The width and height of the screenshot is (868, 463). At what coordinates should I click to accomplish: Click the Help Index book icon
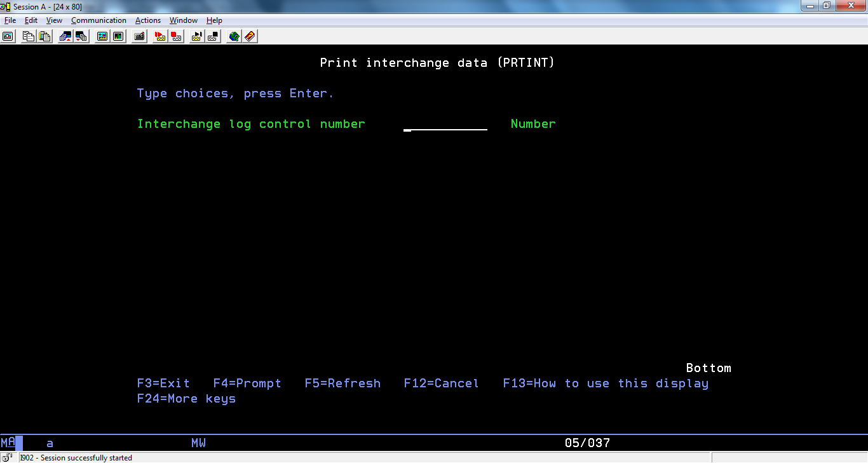[x=250, y=36]
